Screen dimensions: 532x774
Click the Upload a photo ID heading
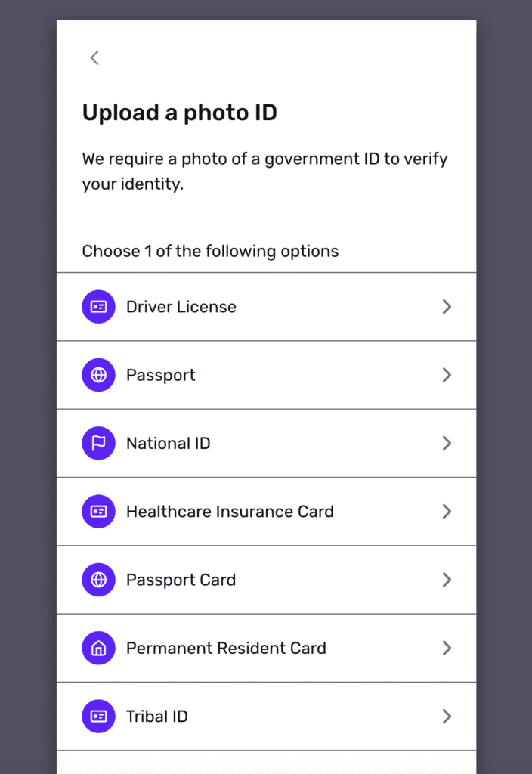tap(179, 112)
